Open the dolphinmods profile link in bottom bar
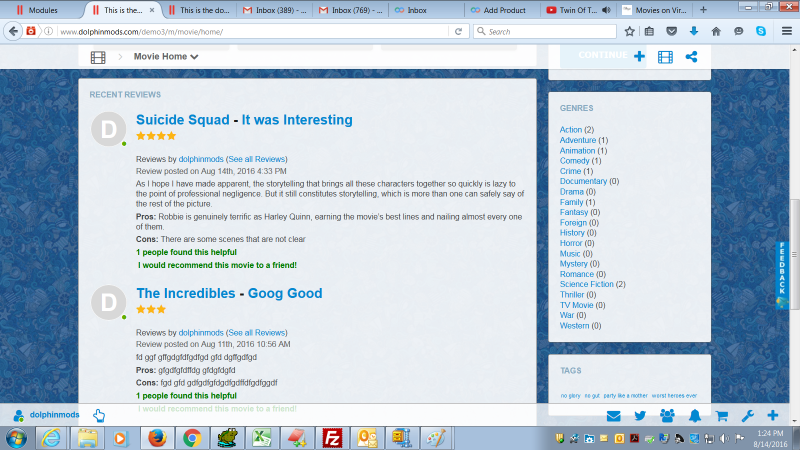Screen dimensions: 800x450 pos(54,415)
